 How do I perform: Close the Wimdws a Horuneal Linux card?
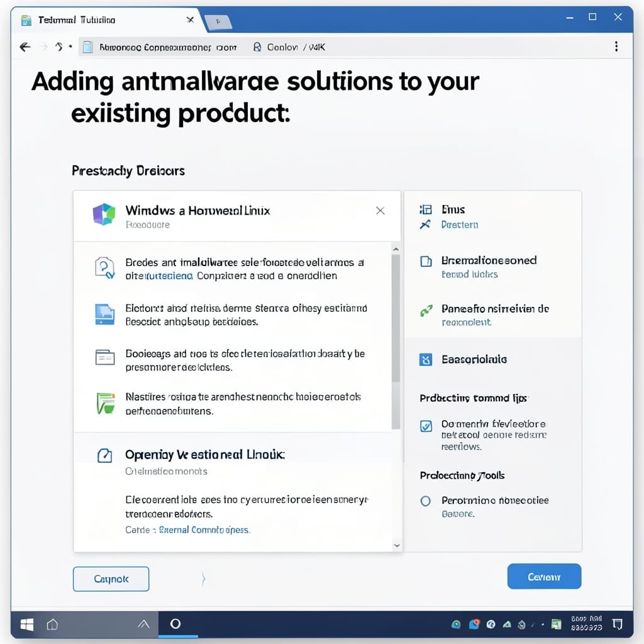380,211
